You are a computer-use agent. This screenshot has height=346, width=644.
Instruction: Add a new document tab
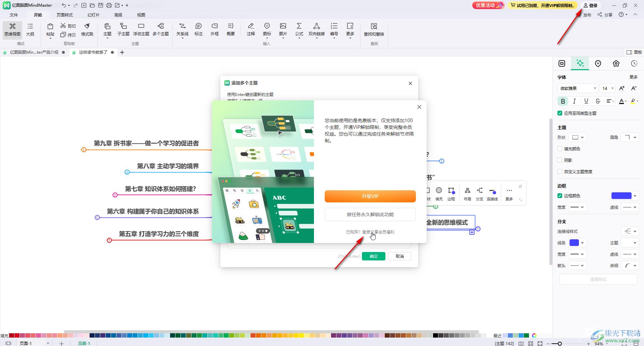coord(122,52)
